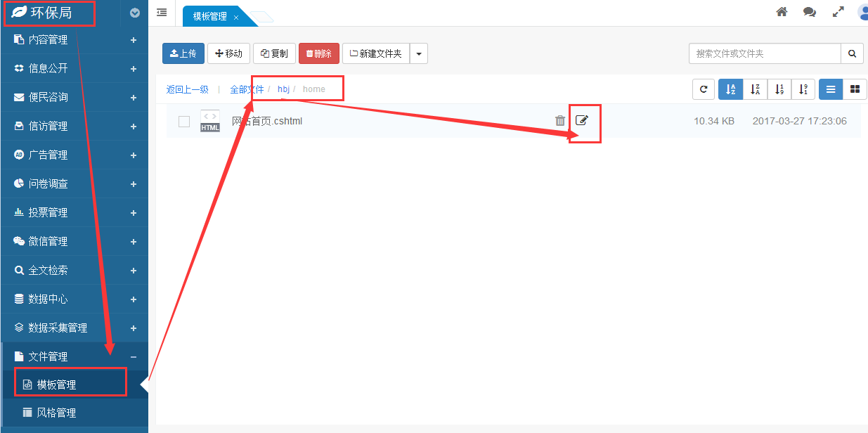
Task: Select 风格管理 in the sidebar
Action: pyautogui.click(x=56, y=413)
